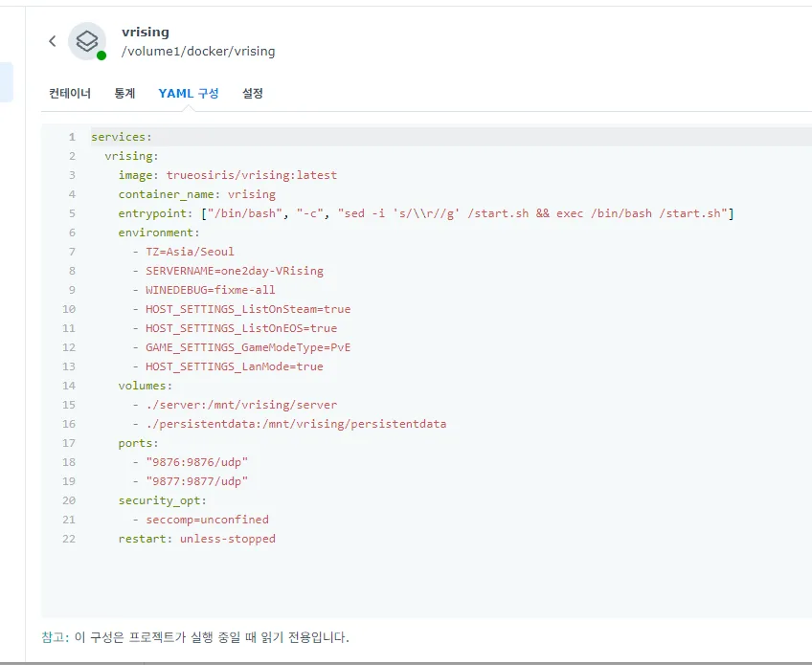Click the "9876:9876/udp" port entry
Screen dimensions: 812x665
click(x=197, y=463)
